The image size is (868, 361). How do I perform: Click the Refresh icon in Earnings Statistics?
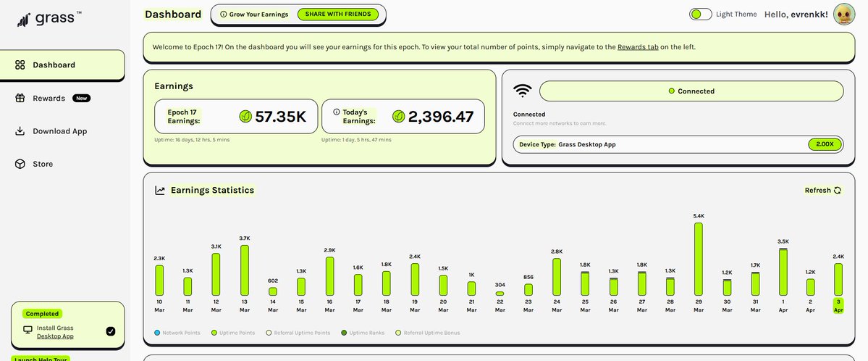pyautogui.click(x=838, y=191)
